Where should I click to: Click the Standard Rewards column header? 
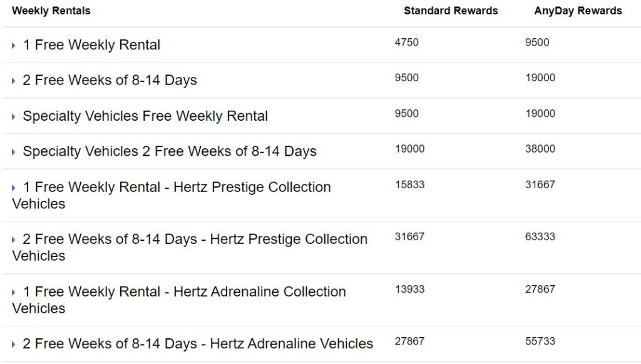(x=451, y=11)
